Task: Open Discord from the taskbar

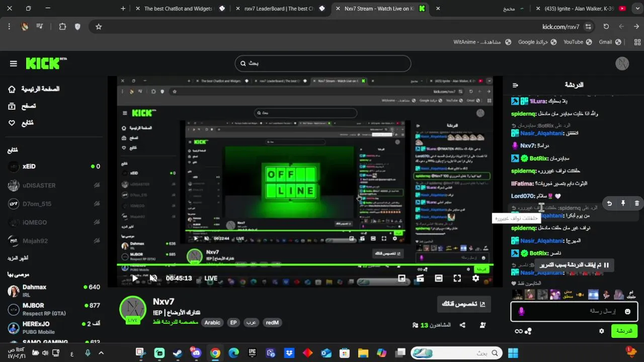Action: pyautogui.click(x=196, y=353)
